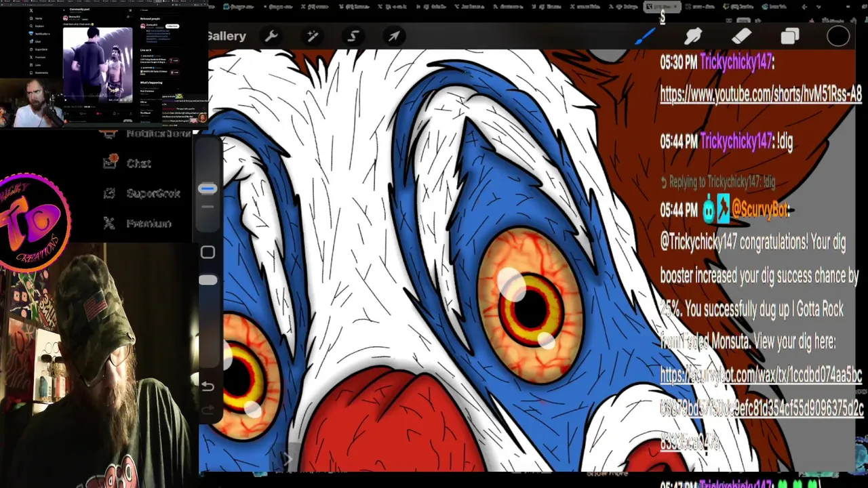Tap the square Modify button in sidebar
This screenshot has height=488, width=868.
208,252
